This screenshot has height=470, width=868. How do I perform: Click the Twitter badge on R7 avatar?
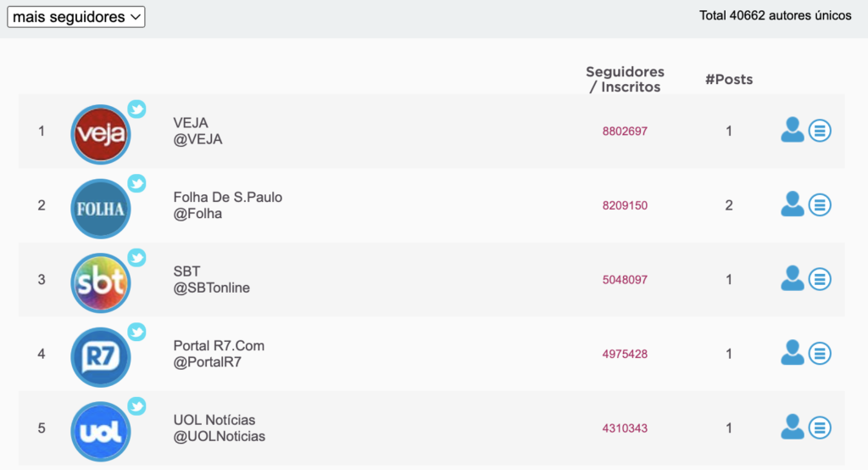136,332
